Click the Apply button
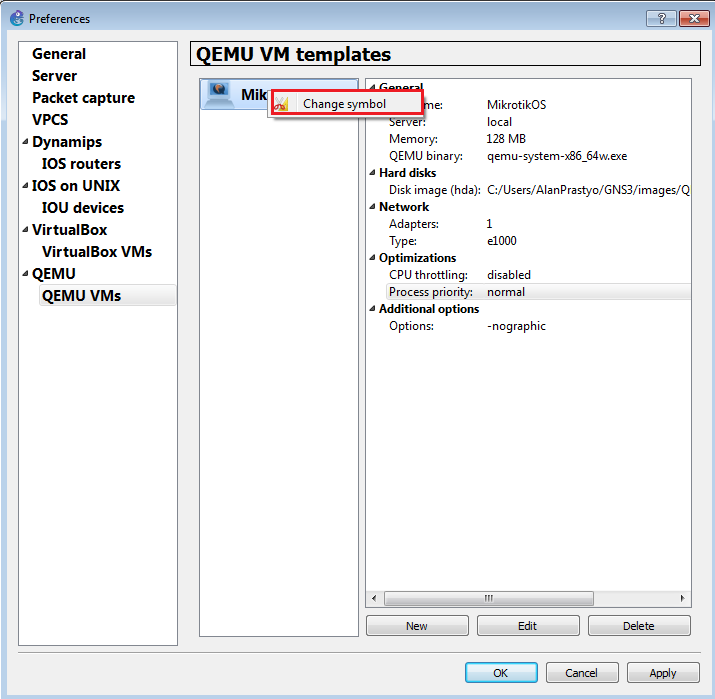The image size is (715, 699). pyautogui.click(x=663, y=673)
